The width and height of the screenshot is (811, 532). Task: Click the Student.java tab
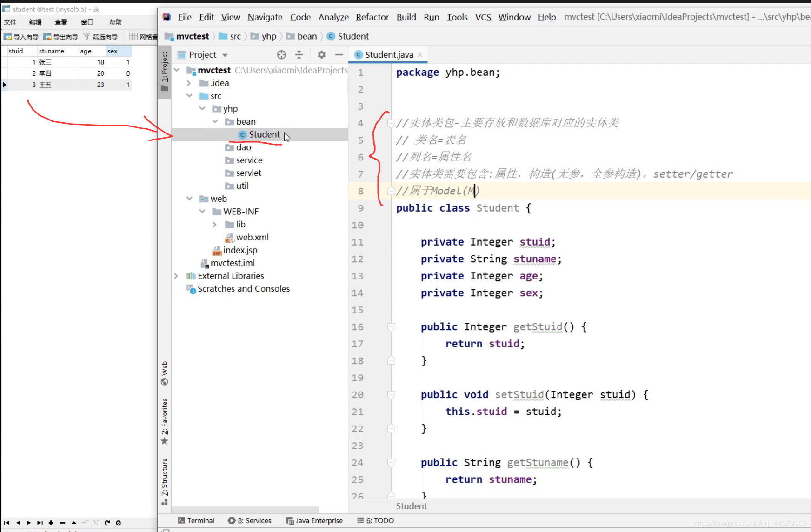(x=389, y=55)
